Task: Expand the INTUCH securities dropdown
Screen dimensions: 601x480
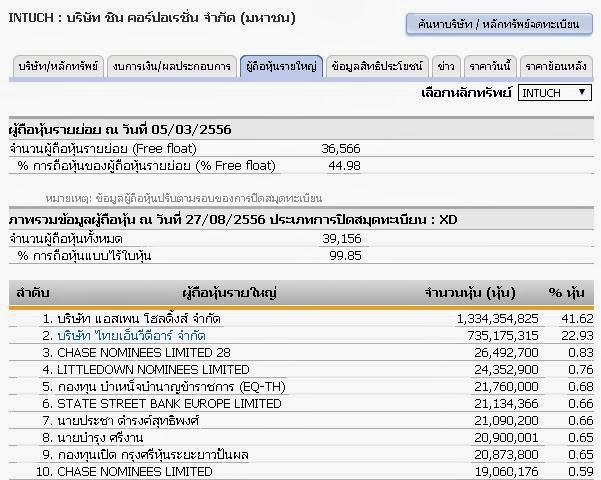Action: click(x=555, y=93)
